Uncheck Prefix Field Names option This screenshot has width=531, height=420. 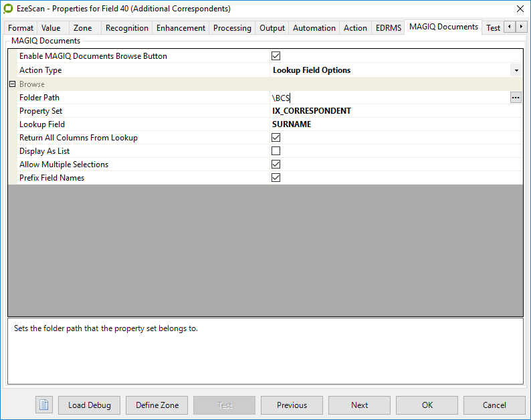276,178
